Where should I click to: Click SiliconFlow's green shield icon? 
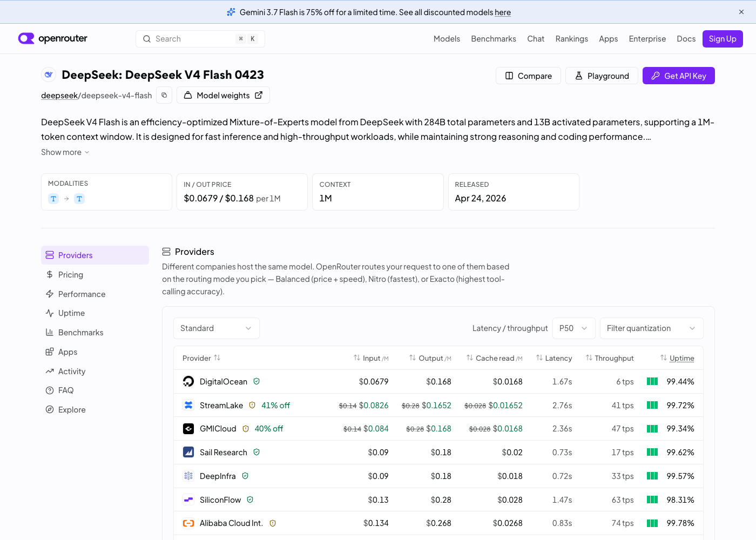click(250, 500)
